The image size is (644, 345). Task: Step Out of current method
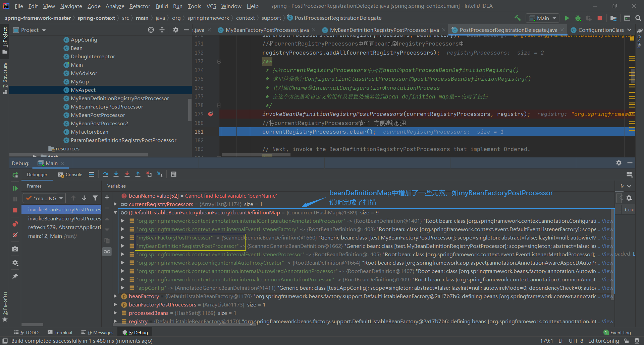click(x=138, y=174)
